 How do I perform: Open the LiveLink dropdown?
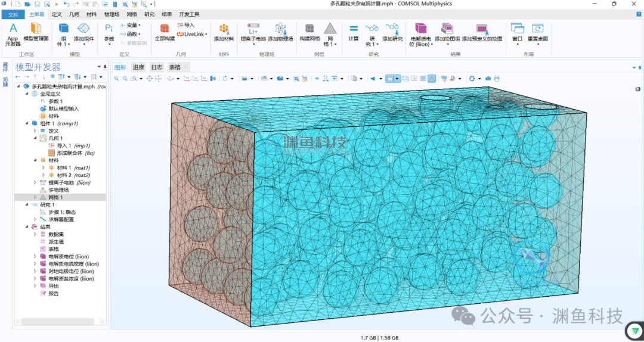(x=192, y=34)
